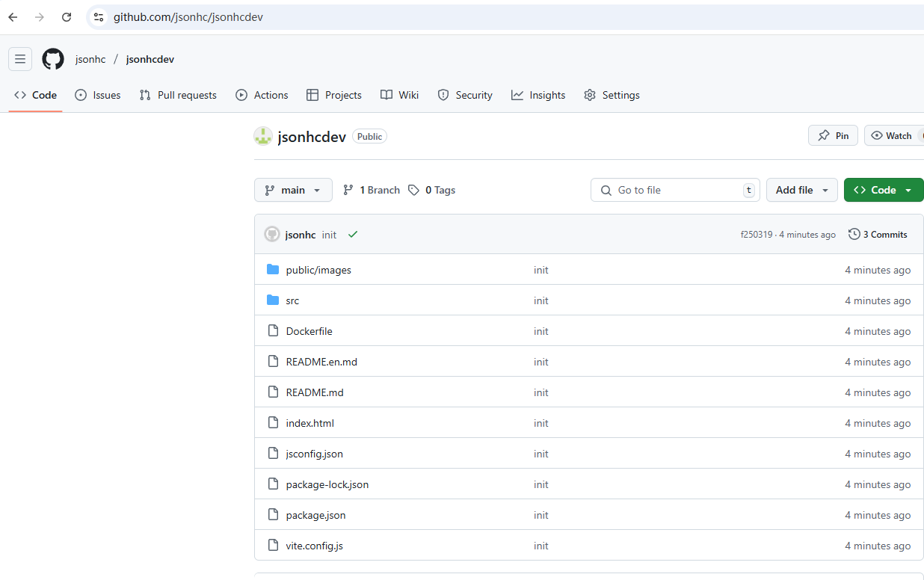Click the README.en.md file icon
This screenshot has height=580, width=924.
273,362
